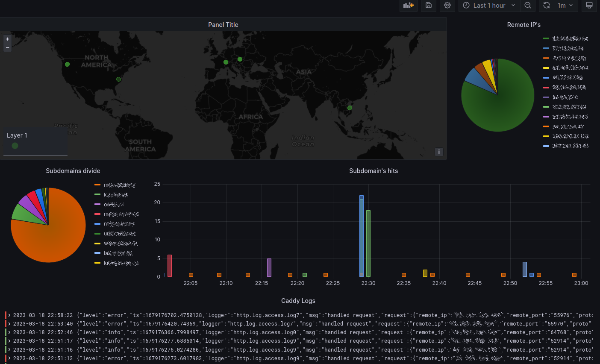Click the 'Layer 1' legend label on map
600x364 pixels.
click(17, 135)
